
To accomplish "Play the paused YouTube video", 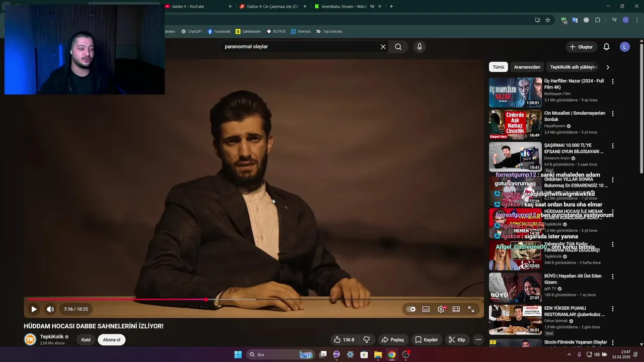I will pos(34,309).
